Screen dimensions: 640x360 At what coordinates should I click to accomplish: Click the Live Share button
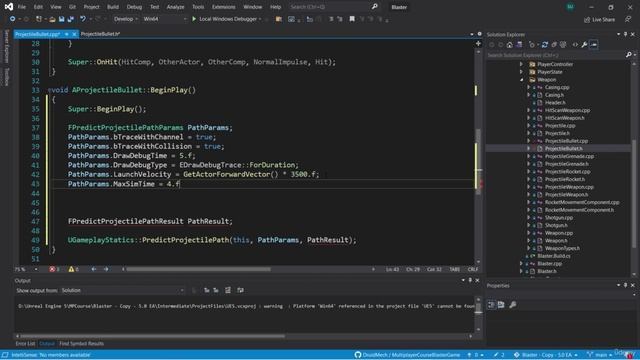[599, 19]
